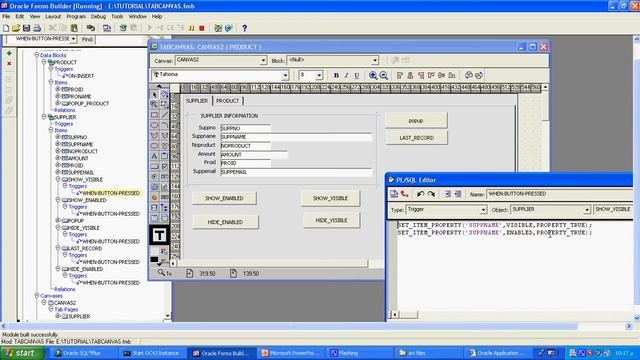640x360 pixels.
Task: Click the Windows start button
Action: 21,353
